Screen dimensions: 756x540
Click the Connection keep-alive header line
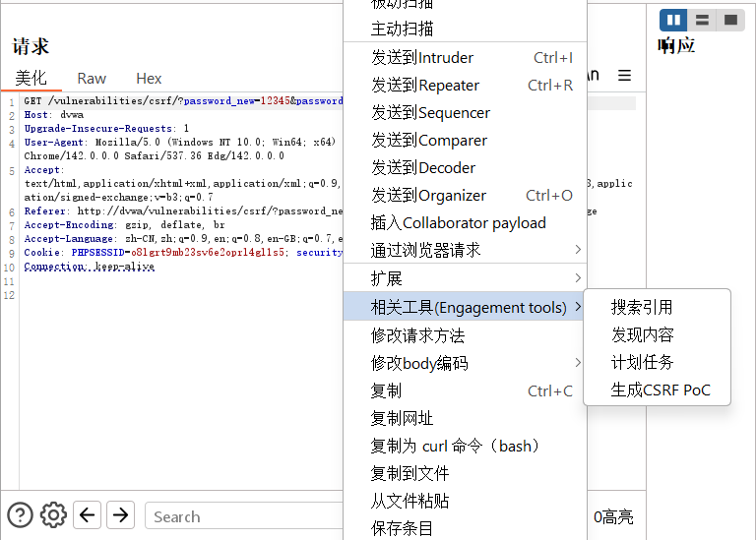click(90, 267)
